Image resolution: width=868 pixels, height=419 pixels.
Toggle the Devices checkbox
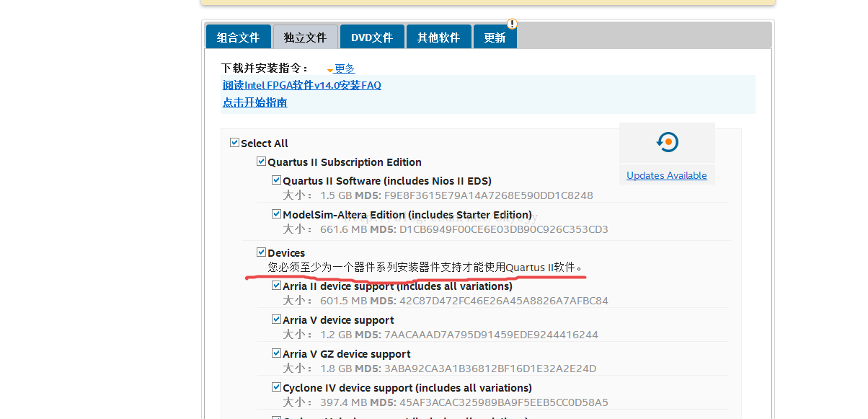click(x=261, y=252)
